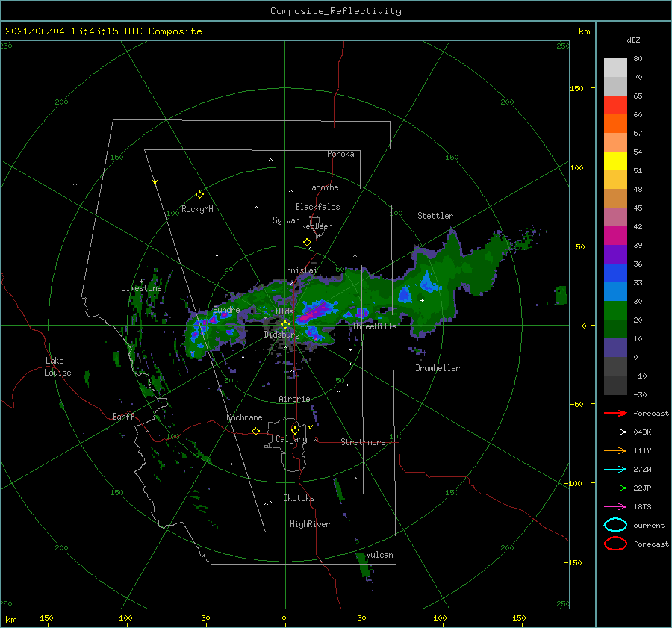Image resolution: width=672 pixels, height=628 pixels.
Task: Click the green 22JP arrow icon
Action: tap(615, 488)
